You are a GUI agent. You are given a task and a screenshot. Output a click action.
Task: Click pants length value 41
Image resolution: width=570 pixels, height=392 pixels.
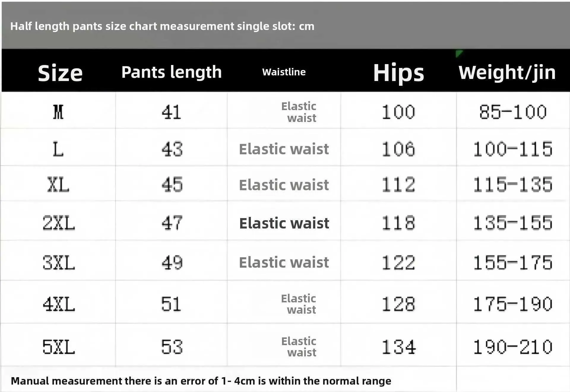172,112
